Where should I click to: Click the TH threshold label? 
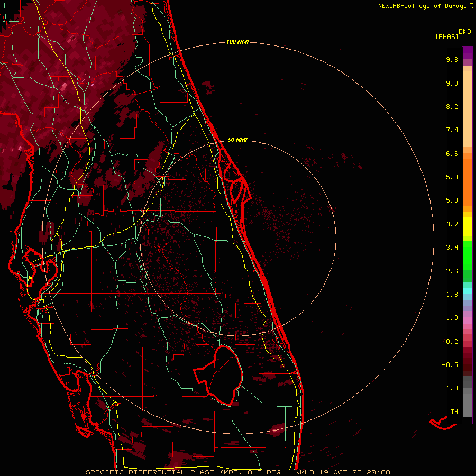tap(454, 411)
